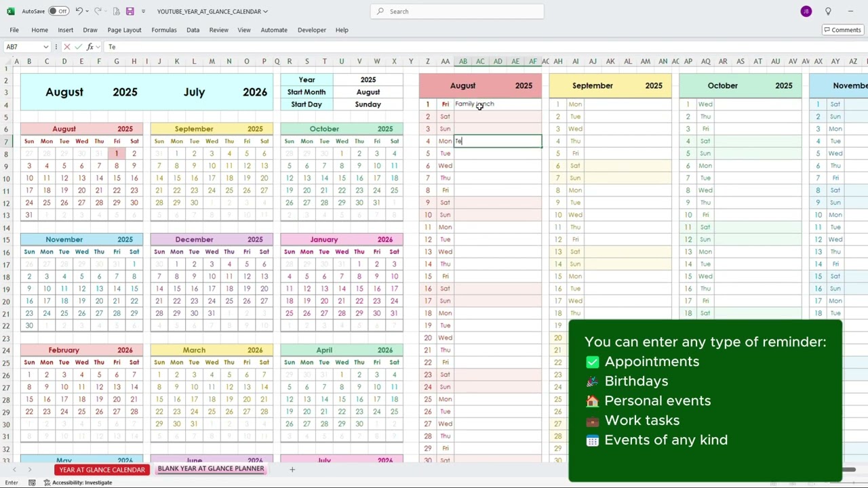Toggle the AutoSave switch
Image resolution: width=868 pixels, height=488 pixels.
[58, 12]
